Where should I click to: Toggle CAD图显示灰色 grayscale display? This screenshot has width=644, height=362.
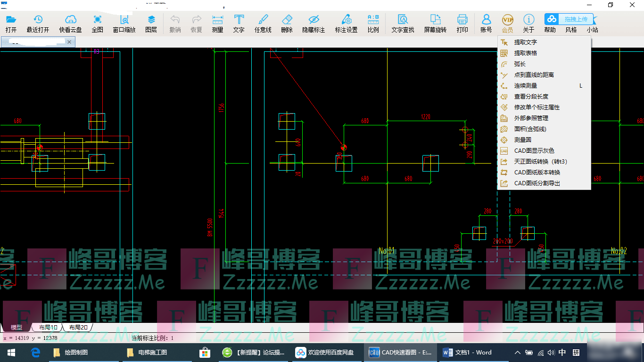(x=534, y=151)
